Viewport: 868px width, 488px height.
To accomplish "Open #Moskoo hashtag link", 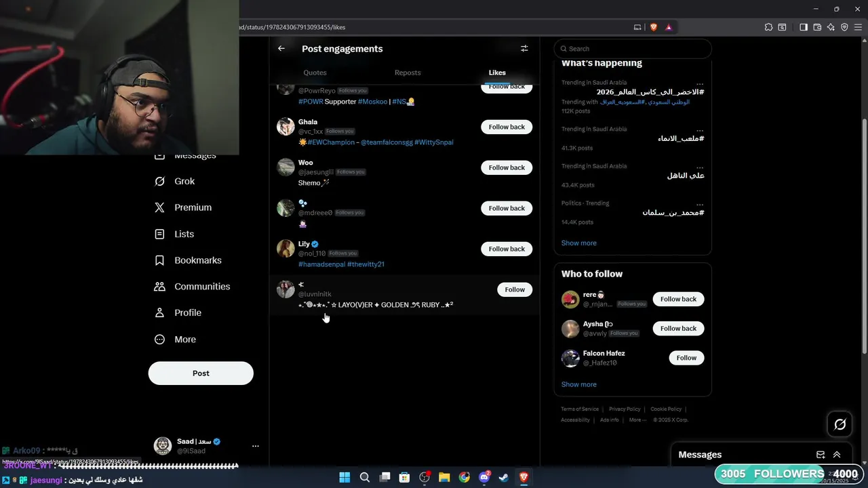I will 372,102.
